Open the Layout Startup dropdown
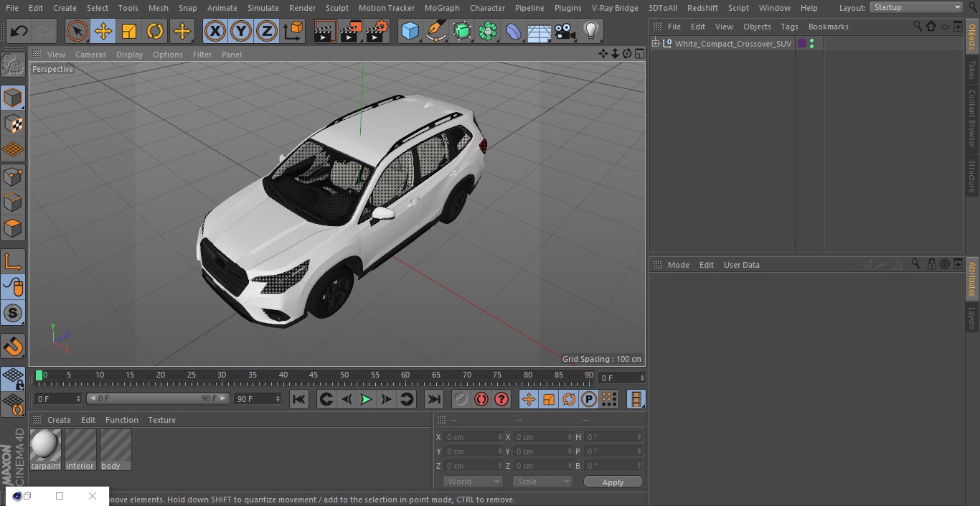 pyautogui.click(x=917, y=7)
